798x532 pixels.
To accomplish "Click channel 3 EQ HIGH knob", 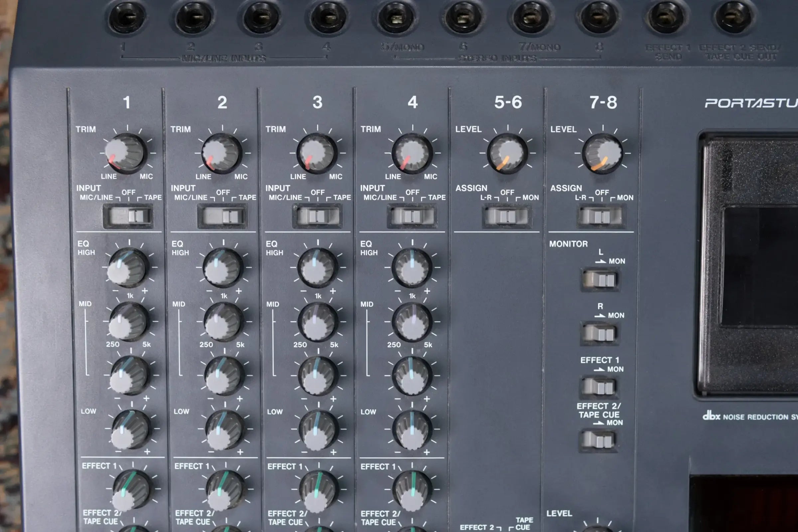I will pos(317,268).
